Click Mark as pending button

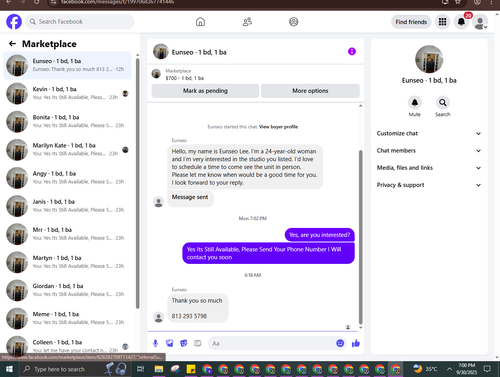click(205, 91)
